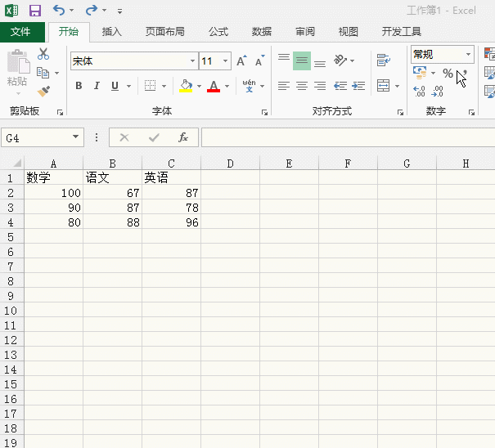Open the Clipboard group dialog launcher
The image size is (495, 448).
tap(60, 112)
